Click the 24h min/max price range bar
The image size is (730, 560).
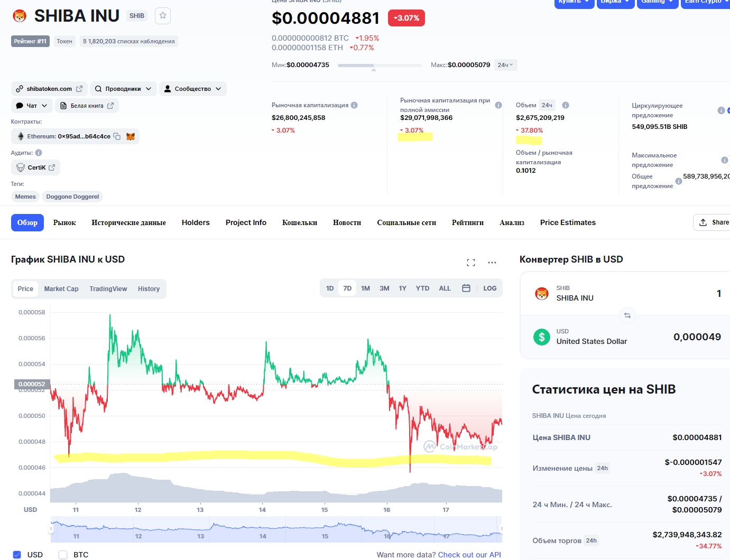point(380,66)
